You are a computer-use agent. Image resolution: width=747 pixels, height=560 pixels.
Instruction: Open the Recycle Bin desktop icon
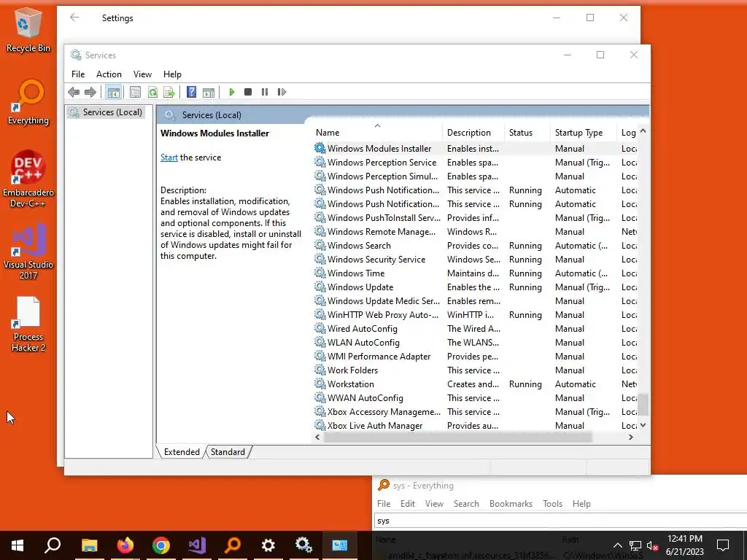[28, 30]
